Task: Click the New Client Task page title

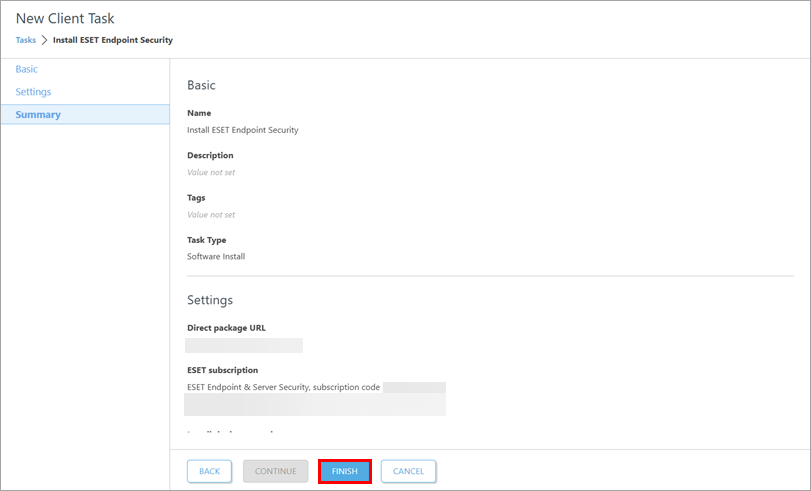Action: (x=65, y=18)
